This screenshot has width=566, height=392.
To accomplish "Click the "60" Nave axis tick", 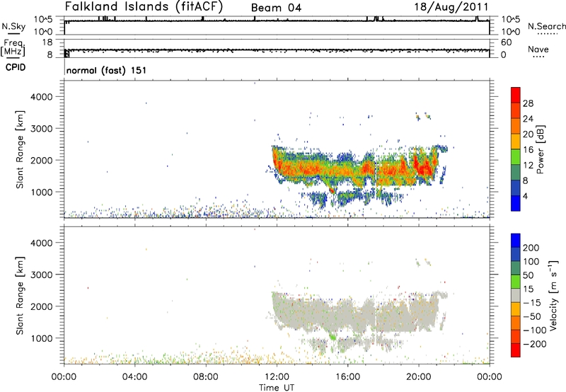I will coord(506,42).
